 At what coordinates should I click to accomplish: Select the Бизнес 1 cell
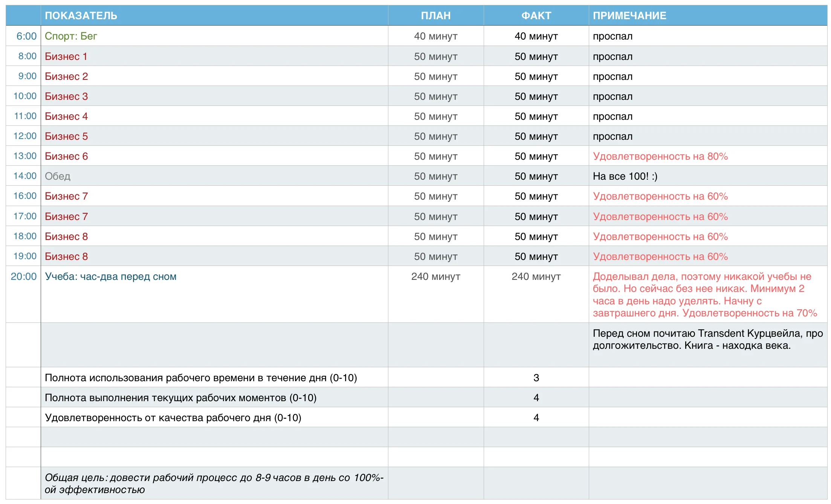click(66, 57)
